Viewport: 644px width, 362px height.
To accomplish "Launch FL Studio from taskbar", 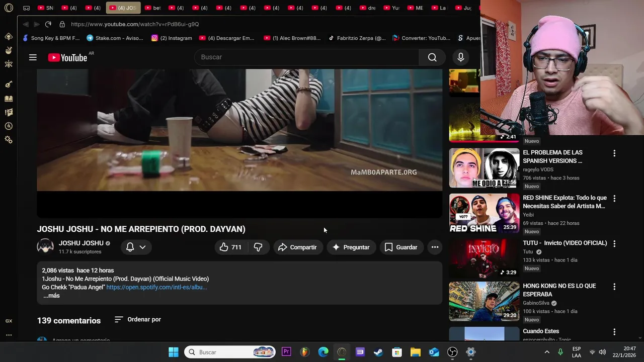I will pyautogui.click(x=305, y=352).
